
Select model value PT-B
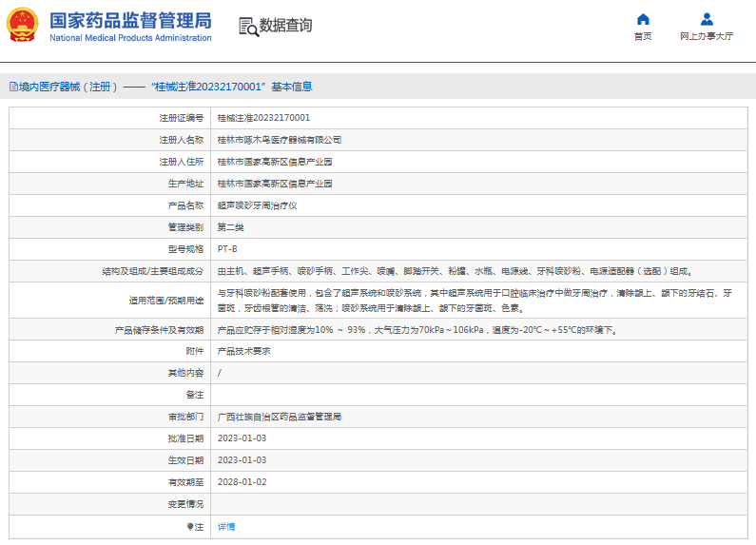coord(227,249)
